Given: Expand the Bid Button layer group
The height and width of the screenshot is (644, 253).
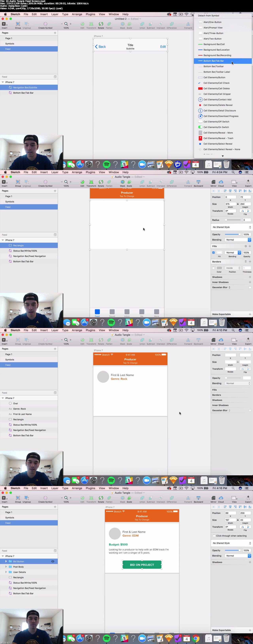Looking at the screenshot, I should 6,561.
